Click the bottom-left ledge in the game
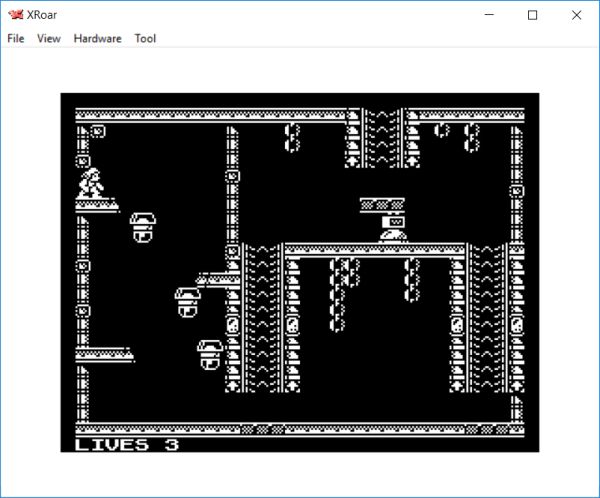Image resolution: width=600 pixels, height=498 pixels. 104,354
